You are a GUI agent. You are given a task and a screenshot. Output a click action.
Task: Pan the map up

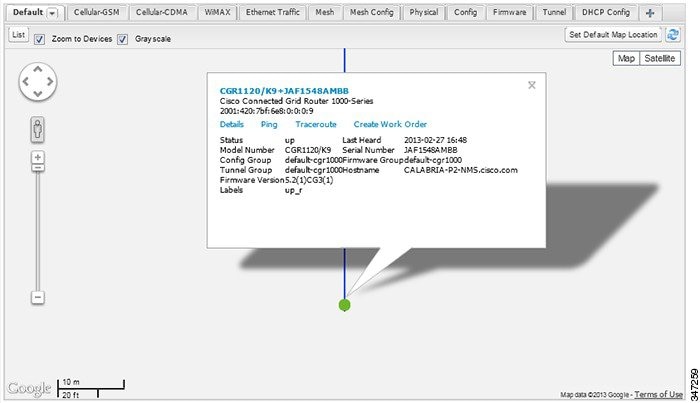click(38, 69)
